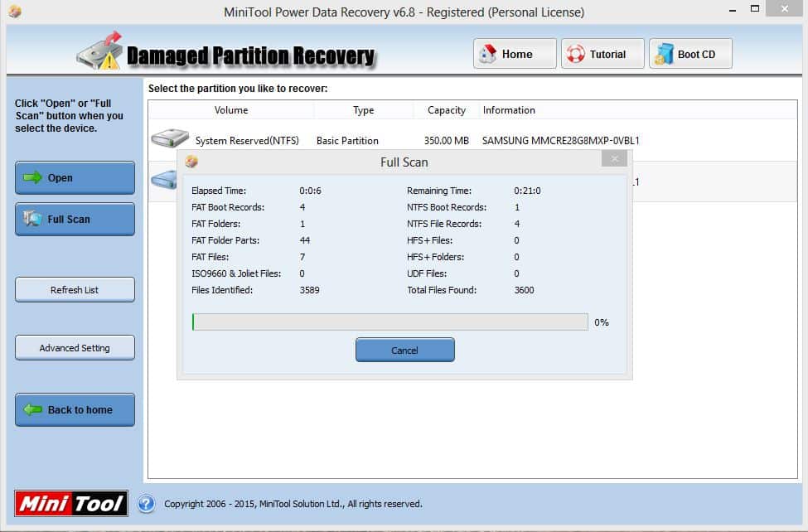Screen dimensions: 808x532
Task: Click the Type column header
Action: tap(363, 110)
